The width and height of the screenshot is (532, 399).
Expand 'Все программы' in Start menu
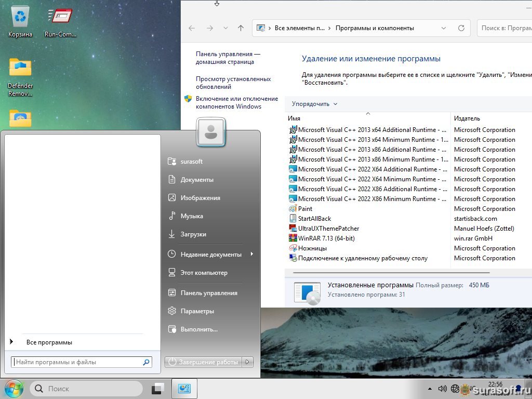click(x=49, y=342)
